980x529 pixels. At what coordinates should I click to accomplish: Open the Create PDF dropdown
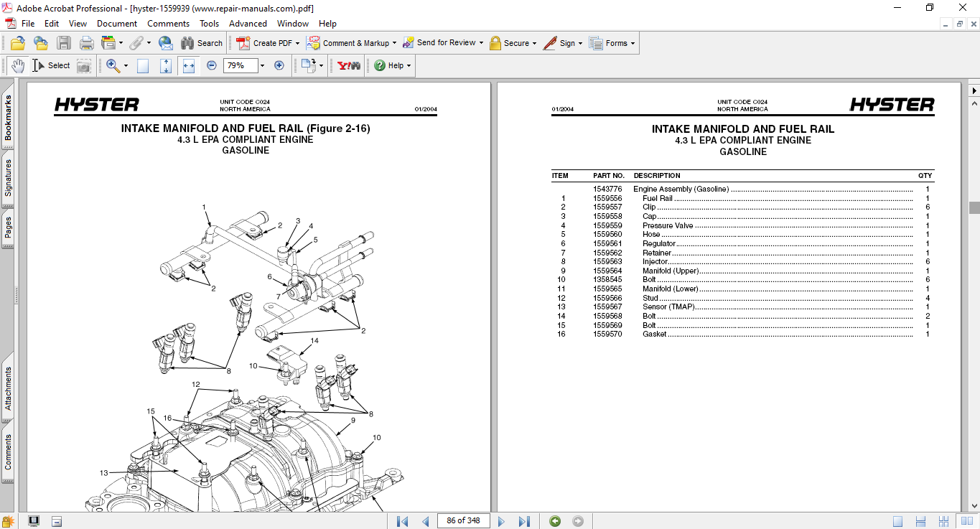click(297, 42)
